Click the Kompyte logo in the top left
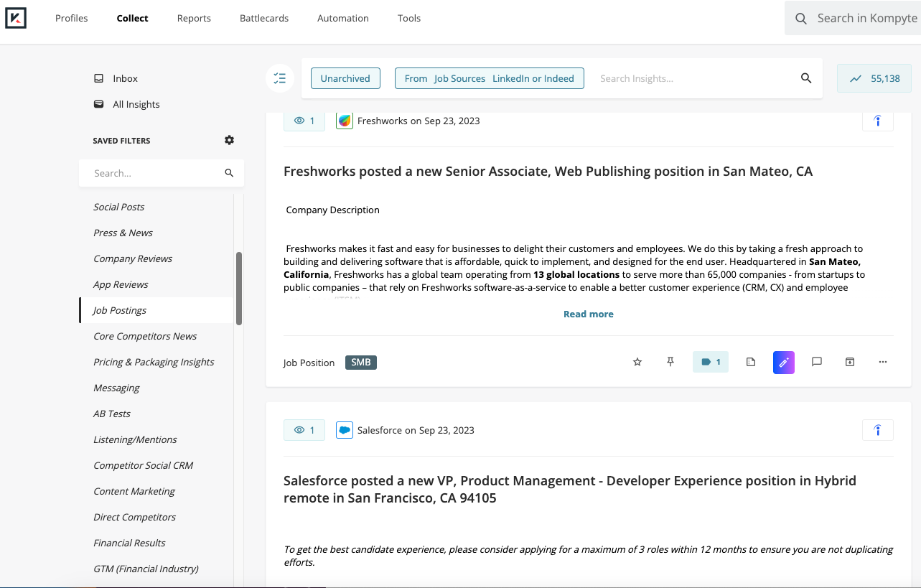This screenshot has width=921, height=588. 16,18
